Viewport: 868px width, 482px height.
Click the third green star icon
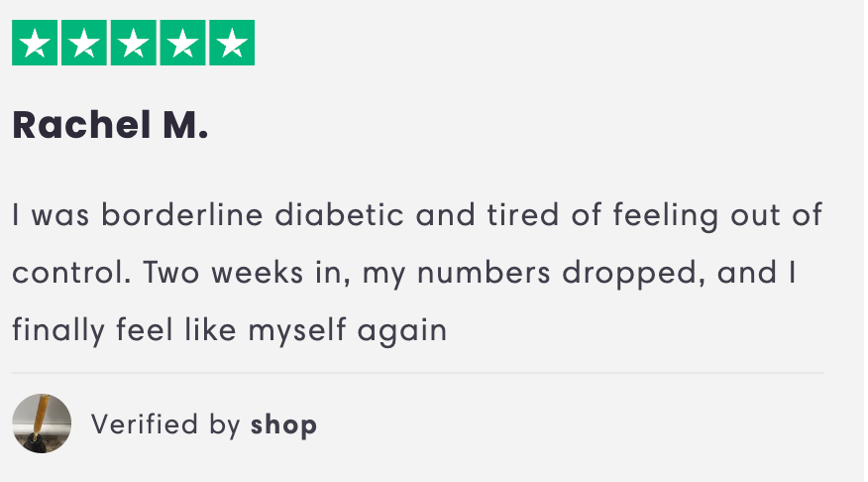pyautogui.click(x=134, y=43)
